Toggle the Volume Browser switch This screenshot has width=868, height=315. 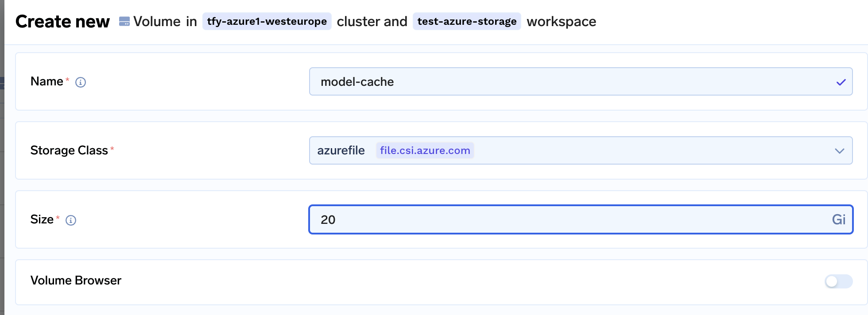coord(838,281)
